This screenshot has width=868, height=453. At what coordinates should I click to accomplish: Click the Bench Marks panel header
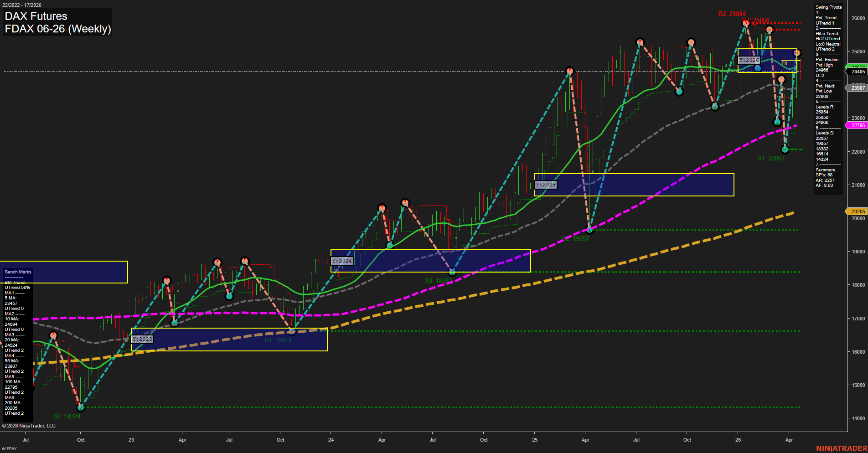pyautogui.click(x=18, y=272)
